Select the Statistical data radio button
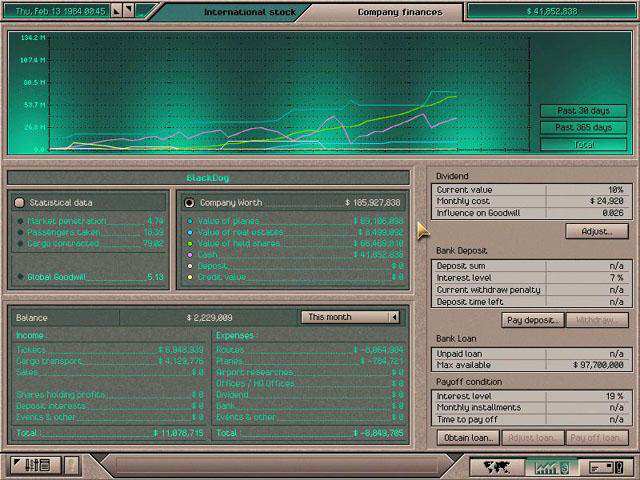The height and width of the screenshot is (480, 640). pos(19,202)
